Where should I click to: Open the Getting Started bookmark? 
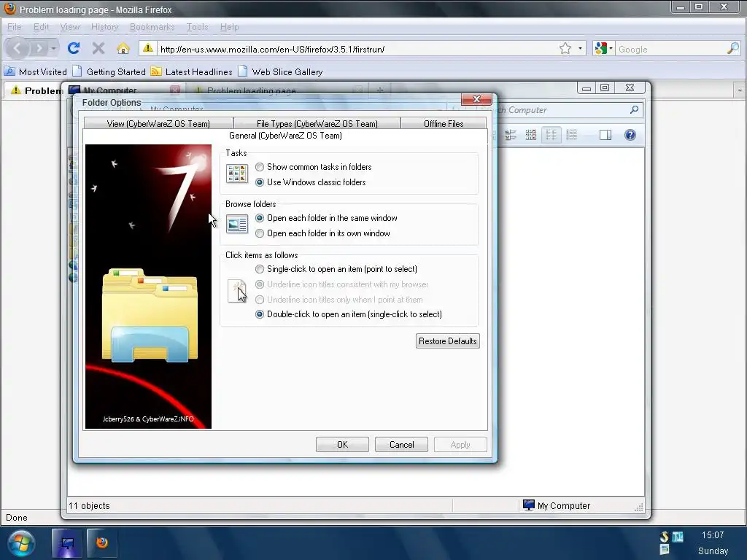pyautogui.click(x=109, y=72)
